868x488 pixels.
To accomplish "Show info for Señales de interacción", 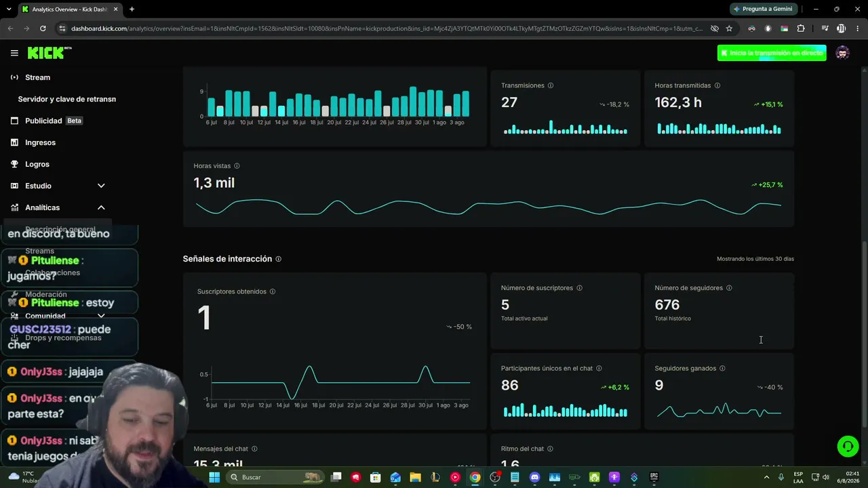I will [x=278, y=259].
